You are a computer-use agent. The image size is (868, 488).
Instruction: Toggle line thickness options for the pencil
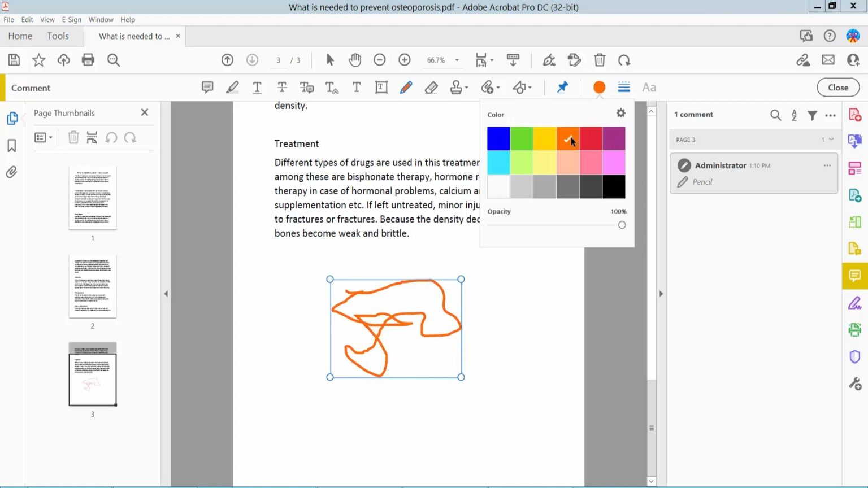tap(623, 87)
